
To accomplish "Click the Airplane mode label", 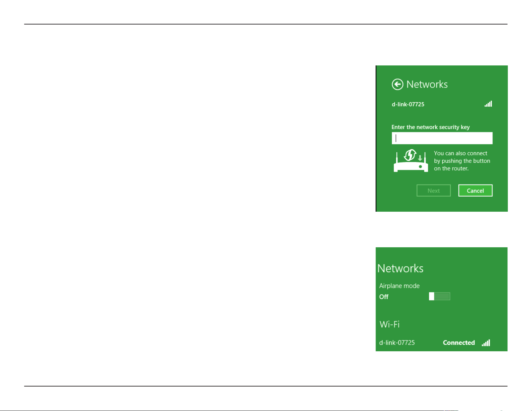I will [399, 286].
